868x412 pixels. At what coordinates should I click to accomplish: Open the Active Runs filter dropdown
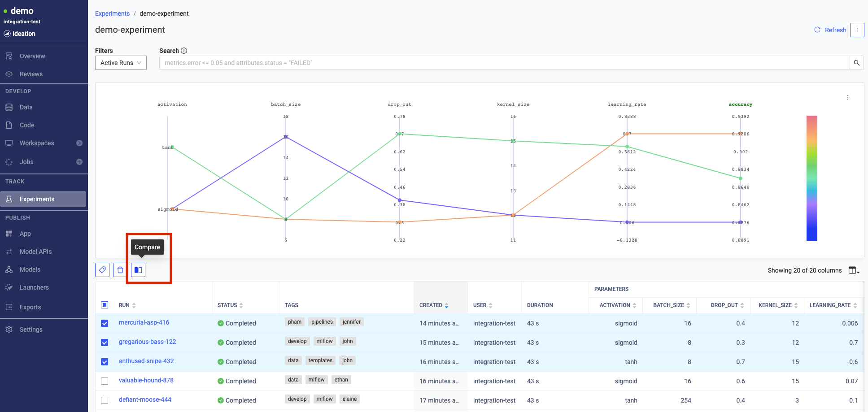pyautogui.click(x=121, y=63)
